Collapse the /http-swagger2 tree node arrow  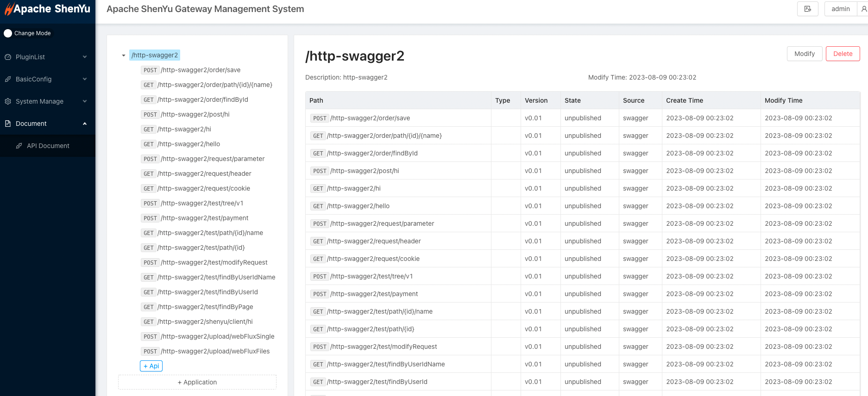click(x=124, y=56)
